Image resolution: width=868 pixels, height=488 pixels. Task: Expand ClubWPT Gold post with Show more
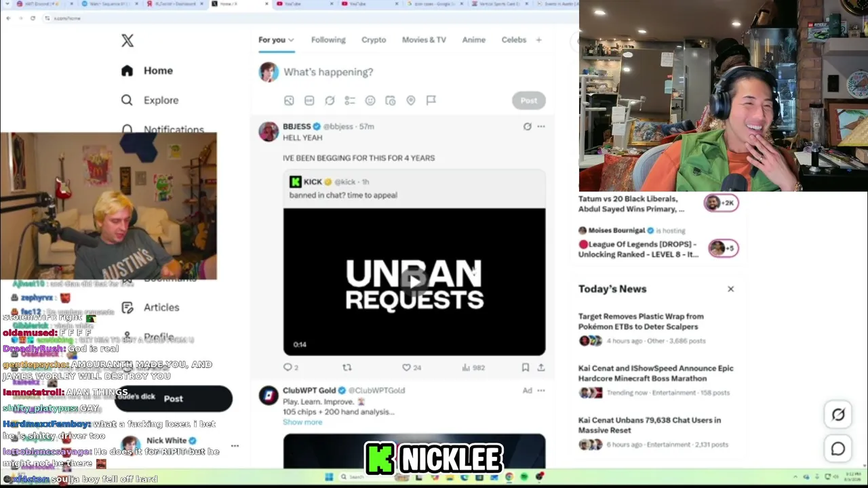[x=302, y=422]
